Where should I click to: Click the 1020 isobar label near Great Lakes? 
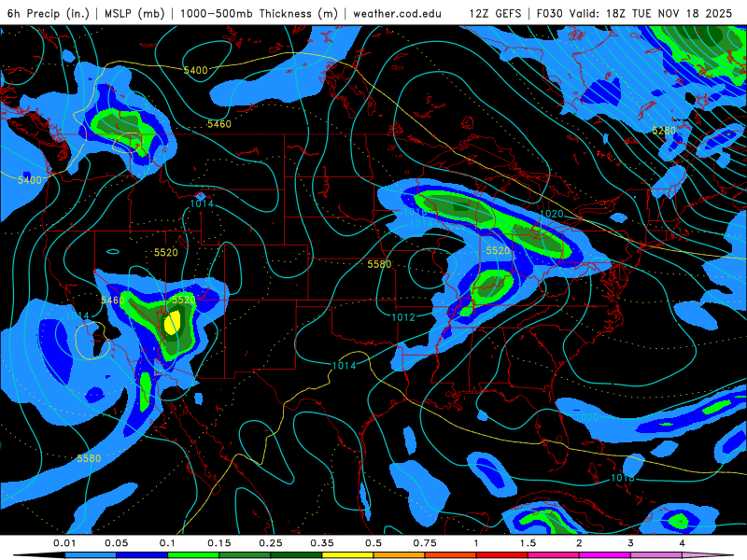tap(552, 214)
